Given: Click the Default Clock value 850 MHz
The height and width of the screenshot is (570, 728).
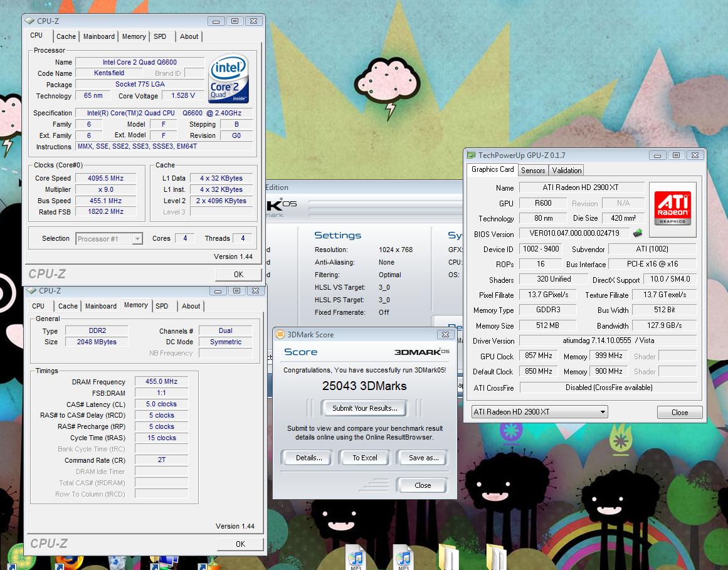Looking at the screenshot, I should click(538, 371).
